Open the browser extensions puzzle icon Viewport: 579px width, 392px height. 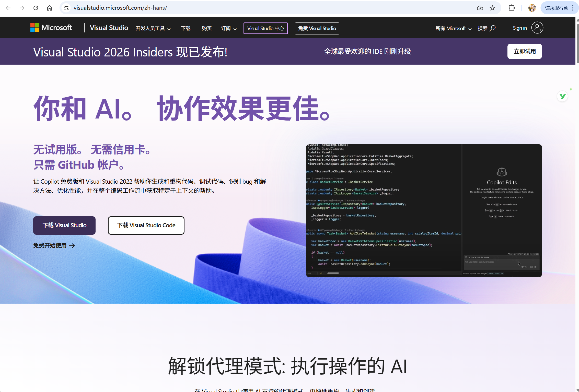(512, 8)
